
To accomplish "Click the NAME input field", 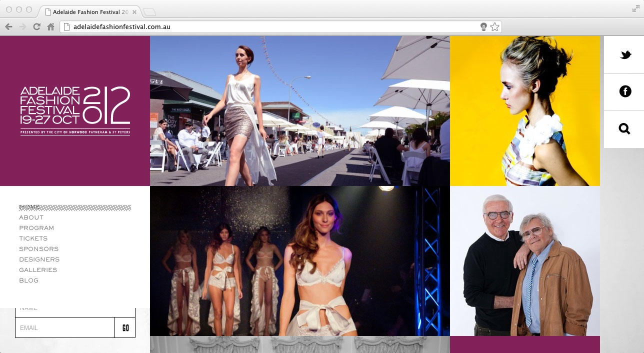I will pos(75,312).
